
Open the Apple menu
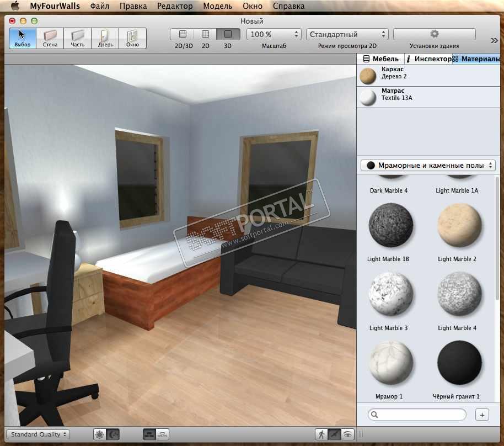click(15, 6)
